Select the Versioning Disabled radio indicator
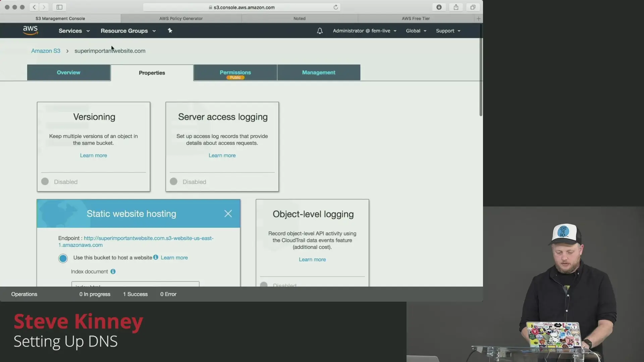Screen dimensions: 644x362 pos(45,181)
